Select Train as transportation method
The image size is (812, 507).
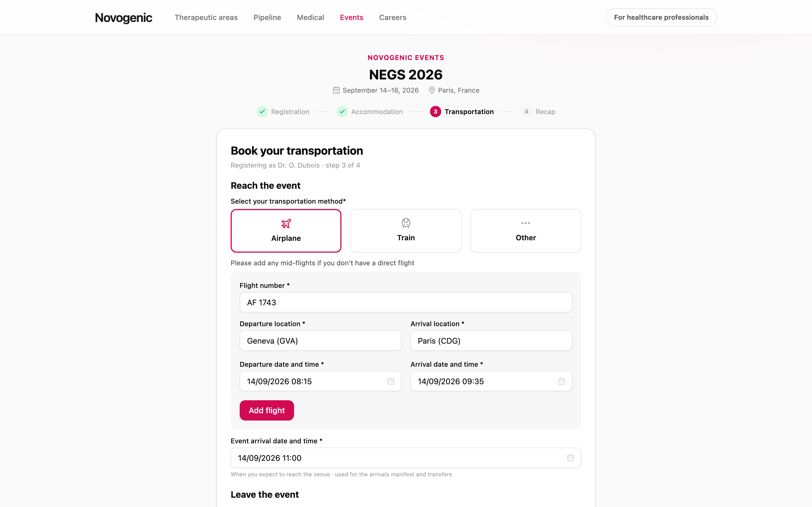pyautogui.click(x=406, y=231)
